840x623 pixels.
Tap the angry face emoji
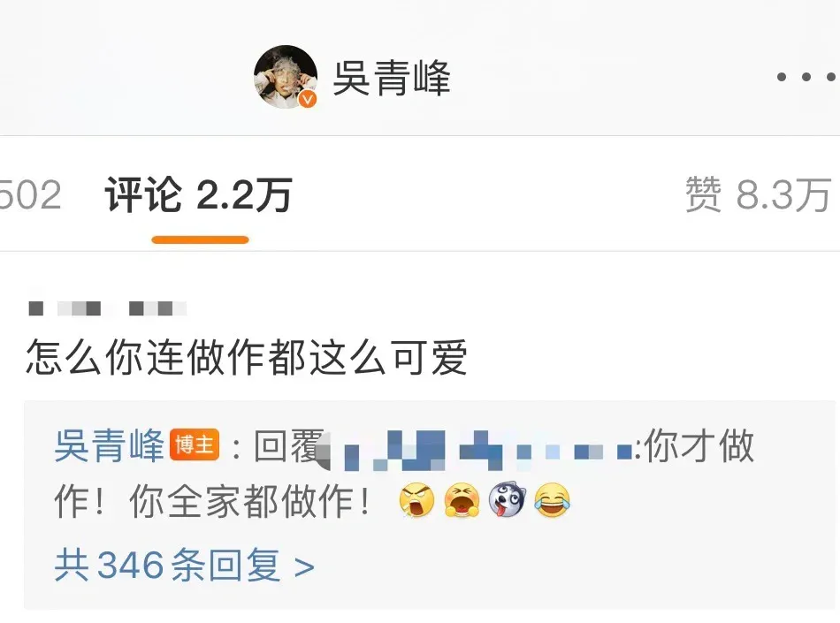click(416, 499)
